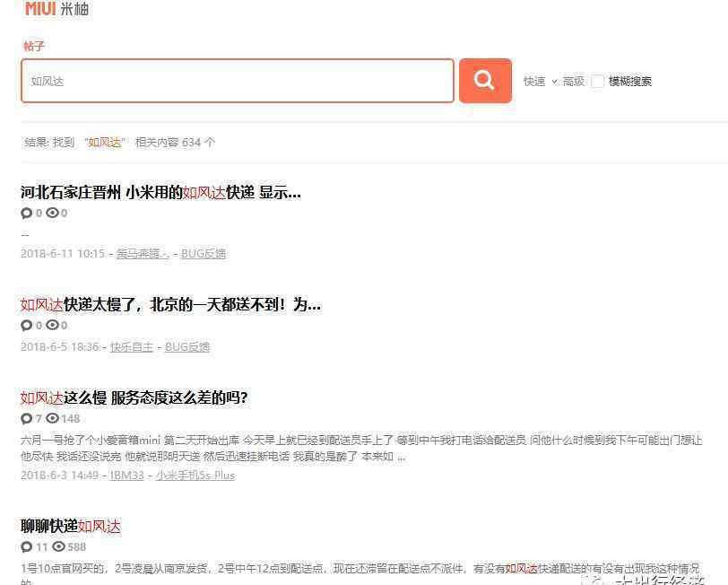This screenshot has width=728, height=585.
Task: Open the post titled 聊聊快递如风达
Action: pyautogui.click(x=71, y=526)
